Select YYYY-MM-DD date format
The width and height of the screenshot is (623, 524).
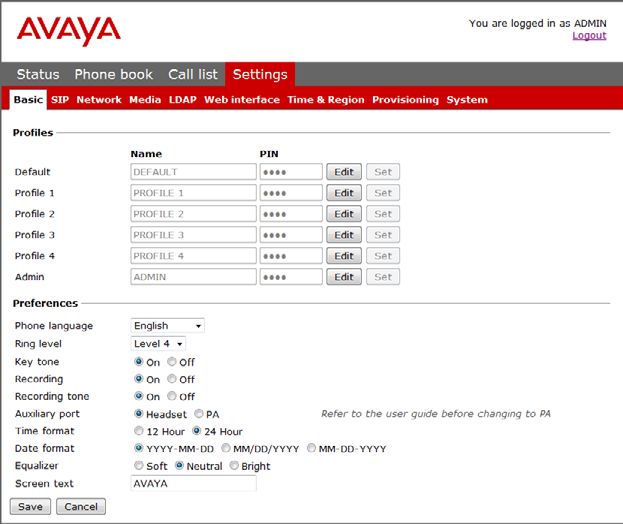click(139, 449)
